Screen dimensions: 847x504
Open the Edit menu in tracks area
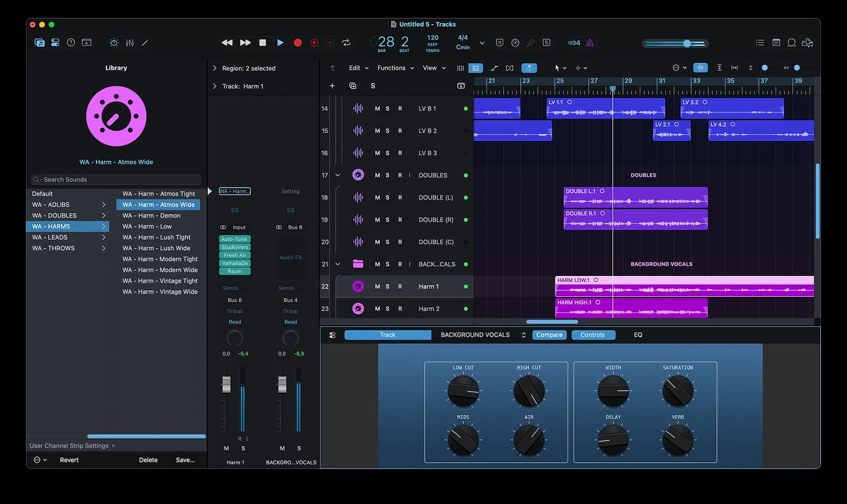click(x=359, y=68)
